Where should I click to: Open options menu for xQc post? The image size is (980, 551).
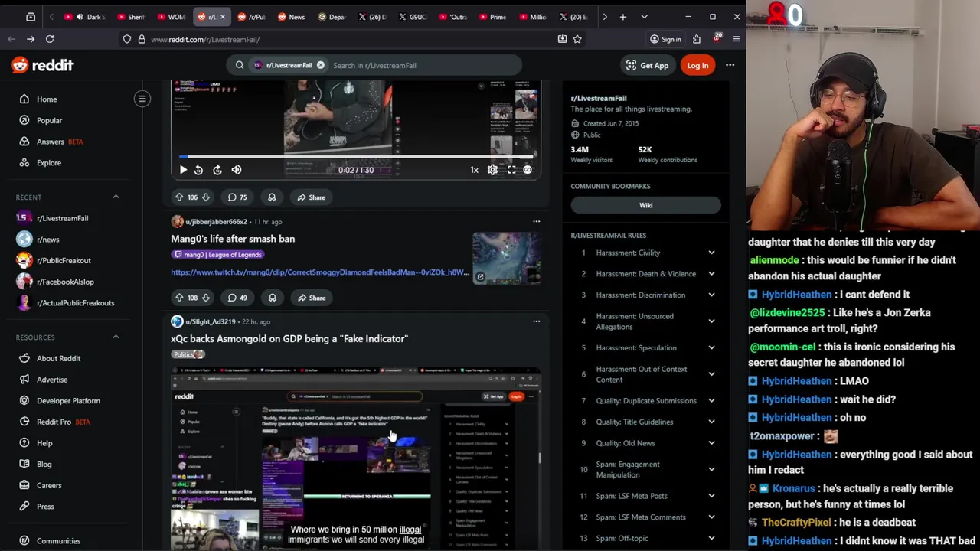coord(536,321)
